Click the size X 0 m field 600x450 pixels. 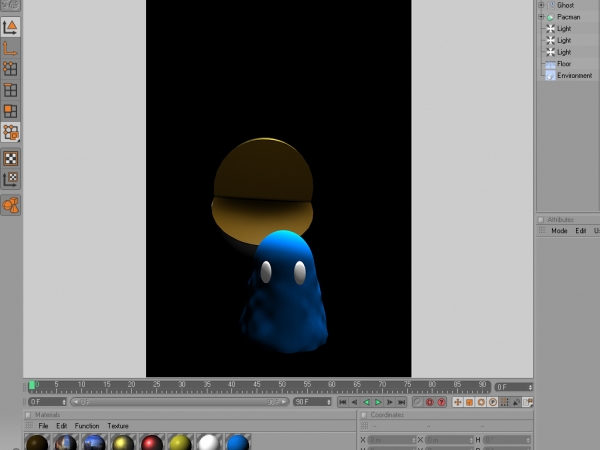pos(448,440)
